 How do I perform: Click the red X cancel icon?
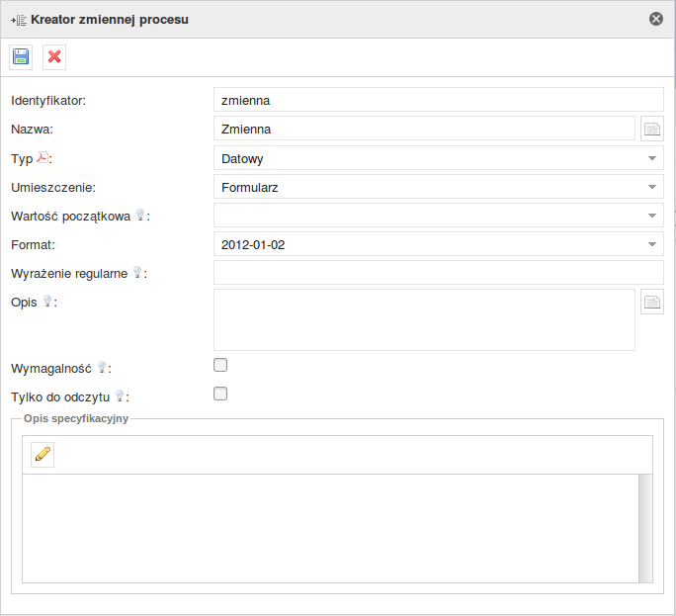54,57
